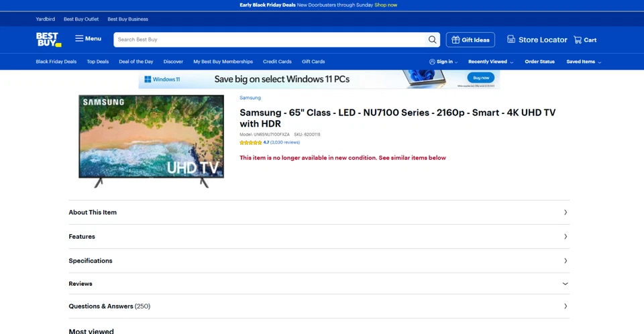Click the Samsung brand link
This screenshot has width=644, height=334.
tap(250, 98)
